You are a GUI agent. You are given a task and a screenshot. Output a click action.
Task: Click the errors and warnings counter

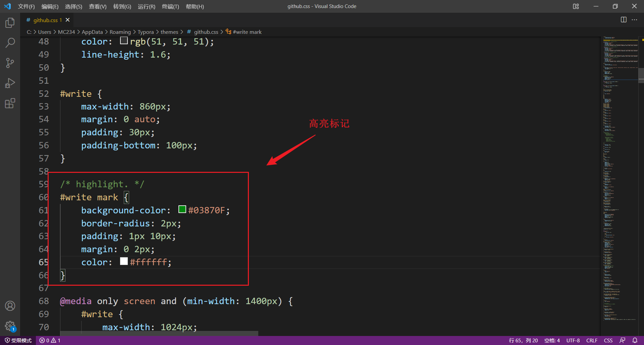click(50, 340)
